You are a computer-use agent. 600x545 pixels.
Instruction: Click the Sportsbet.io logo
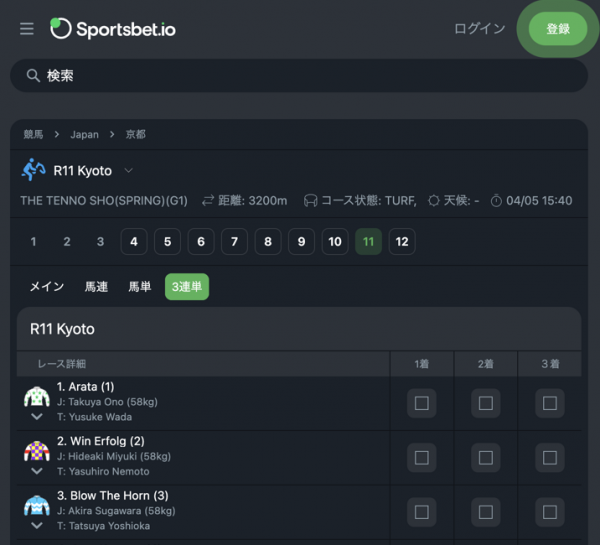click(113, 29)
